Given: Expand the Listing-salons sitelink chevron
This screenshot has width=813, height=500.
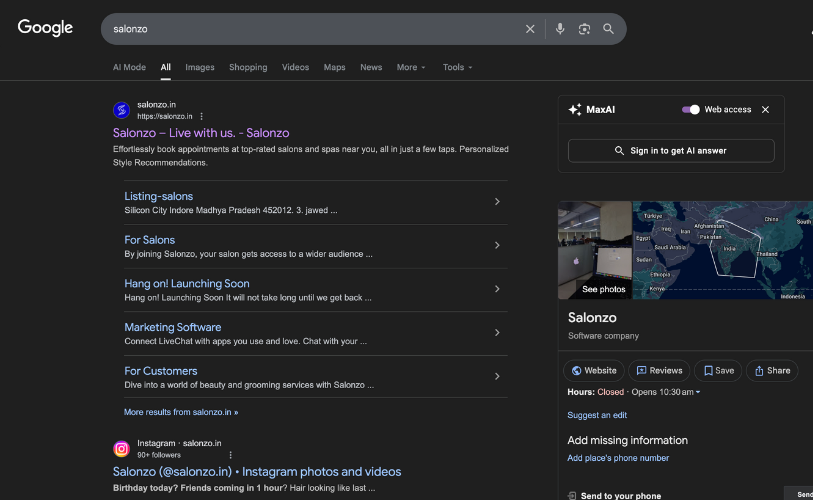Looking at the screenshot, I should pyautogui.click(x=497, y=202).
